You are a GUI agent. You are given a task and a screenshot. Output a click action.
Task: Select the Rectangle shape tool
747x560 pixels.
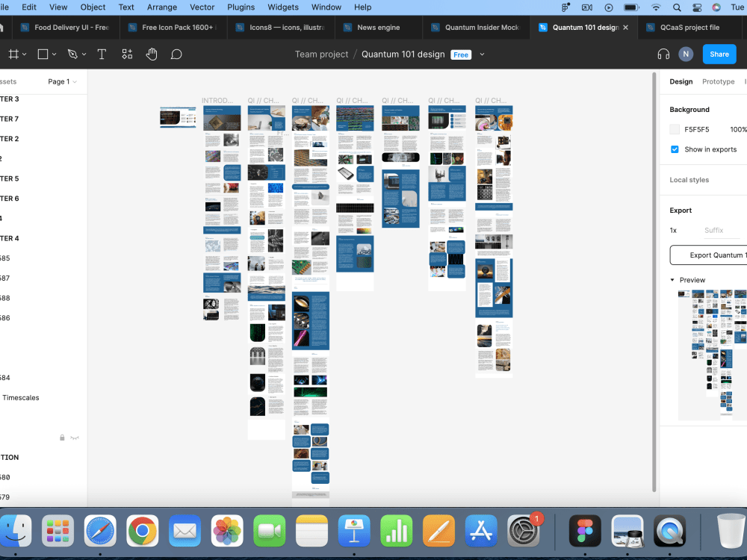(43, 55)
